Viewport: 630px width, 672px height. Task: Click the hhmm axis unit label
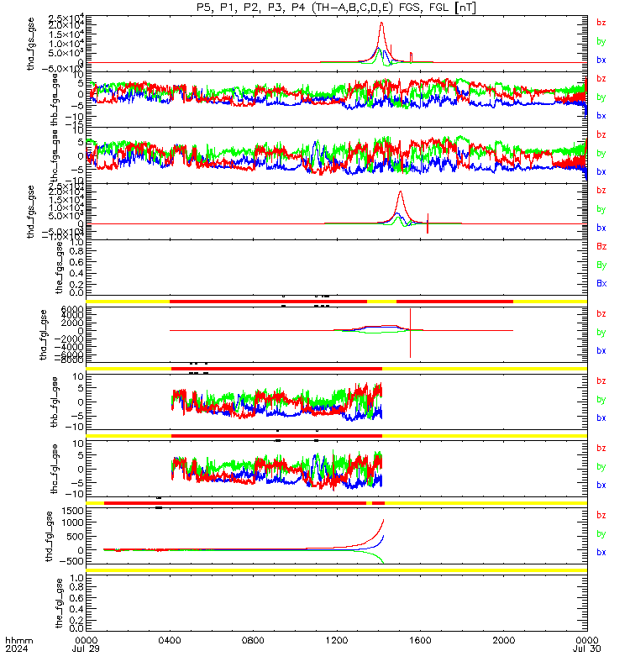(x=18, y=640)
